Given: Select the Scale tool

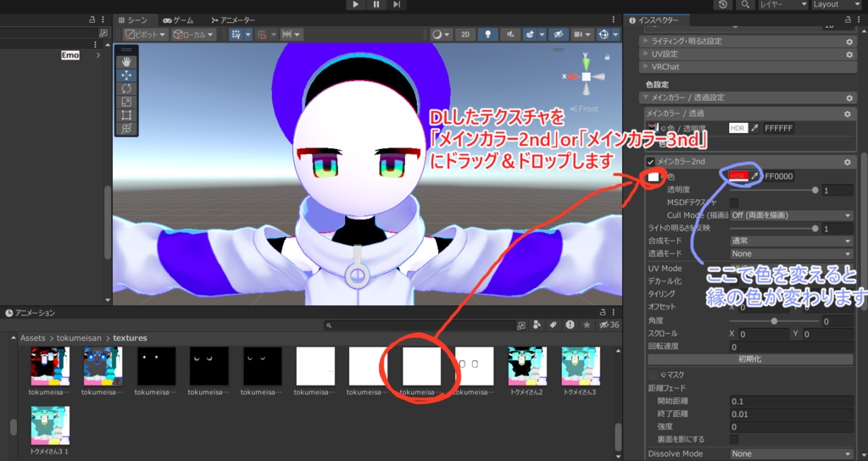Looking at the screenshot, I should point(126,102).
